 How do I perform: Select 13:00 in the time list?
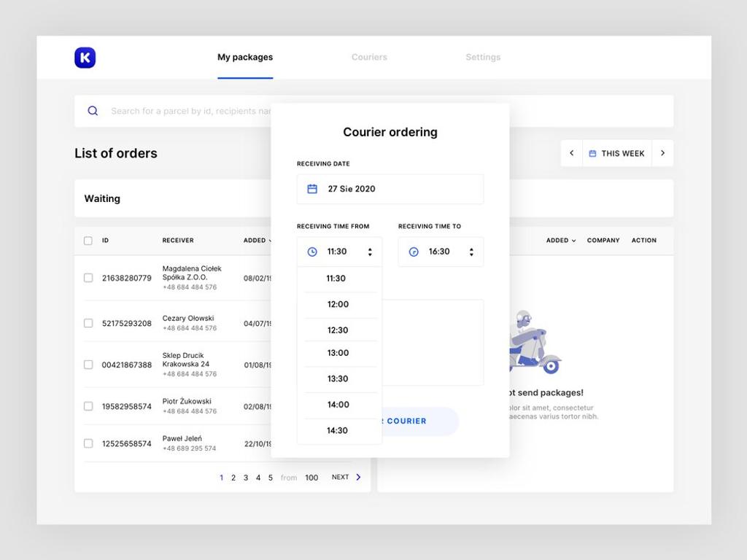pyautogui.click(x=338, y=353)
